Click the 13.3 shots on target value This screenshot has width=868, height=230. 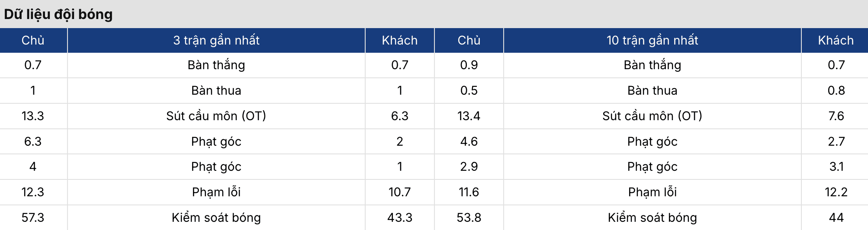(33, 116)
